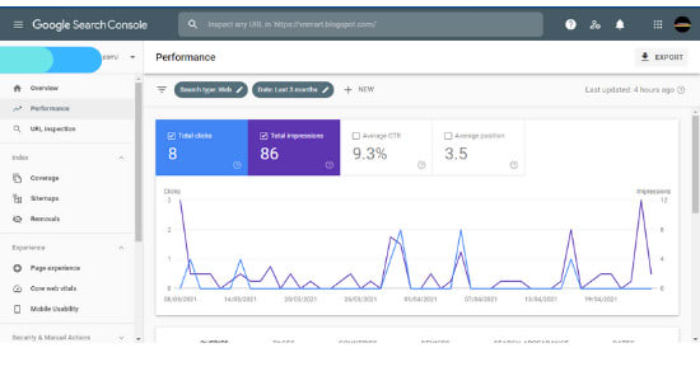Uncheck the Total impressions checkbox
The width and height of the screenshot is (700, 390).
264,136
